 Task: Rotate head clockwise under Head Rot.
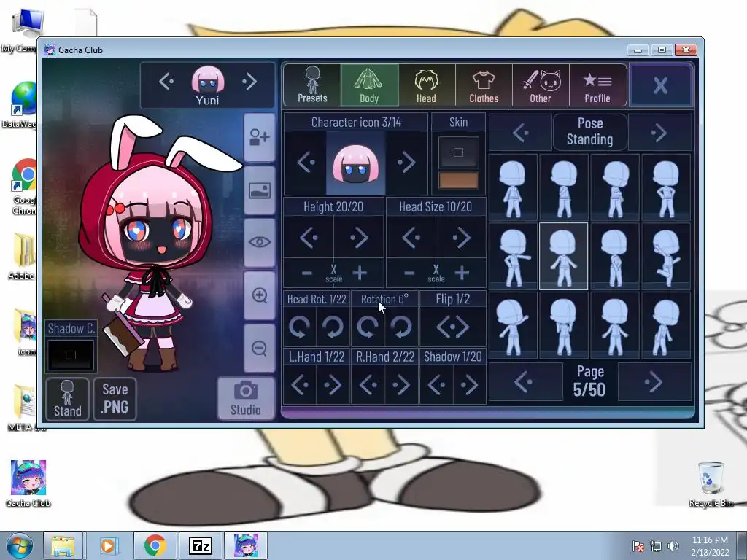click(x=333, y=327)
